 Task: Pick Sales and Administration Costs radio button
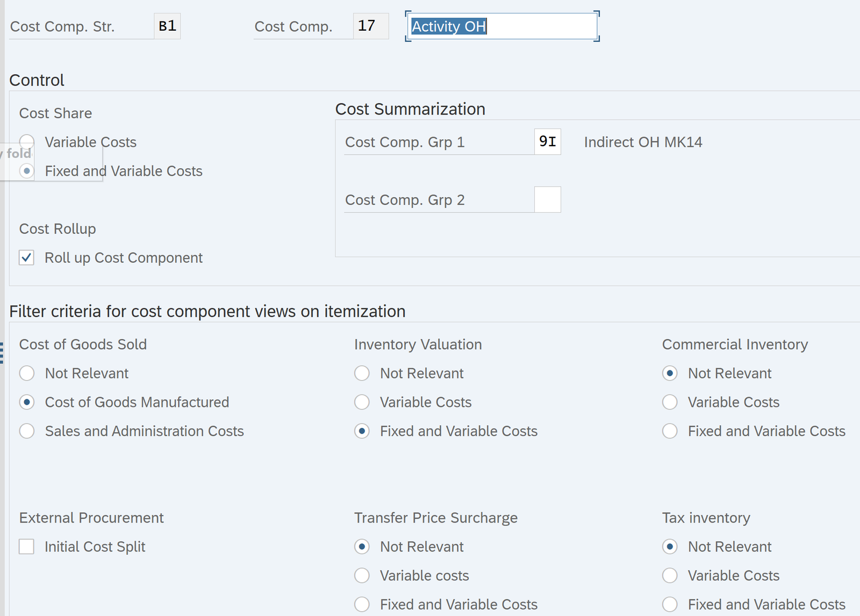(x=27, y=431)
